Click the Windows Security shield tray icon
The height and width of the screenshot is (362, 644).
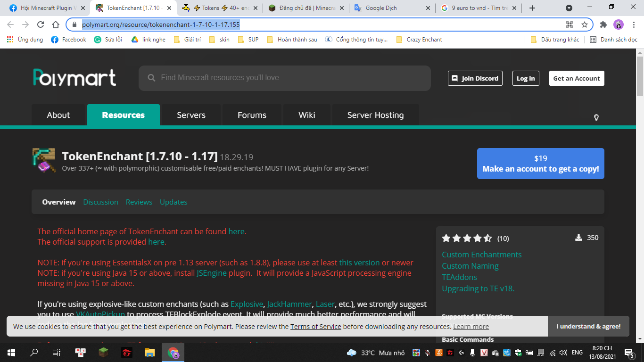[x=518, y=353]
